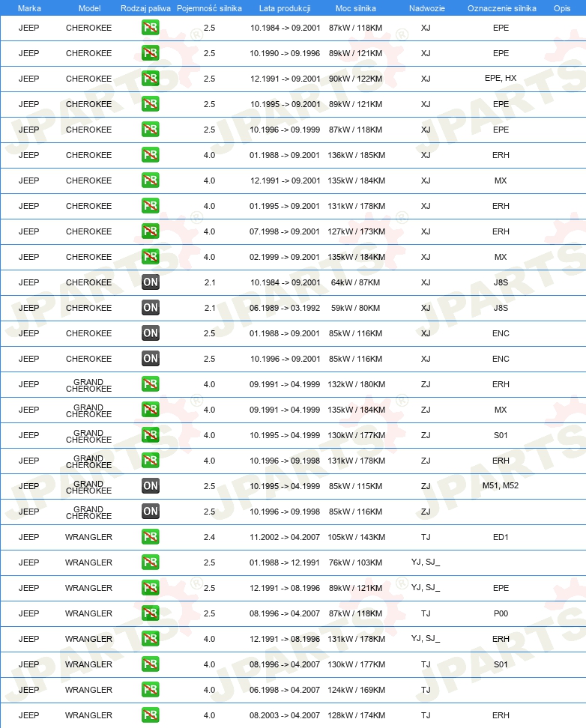Click the Marka column header
Screen dimensions: 586x728
point(29,8)
